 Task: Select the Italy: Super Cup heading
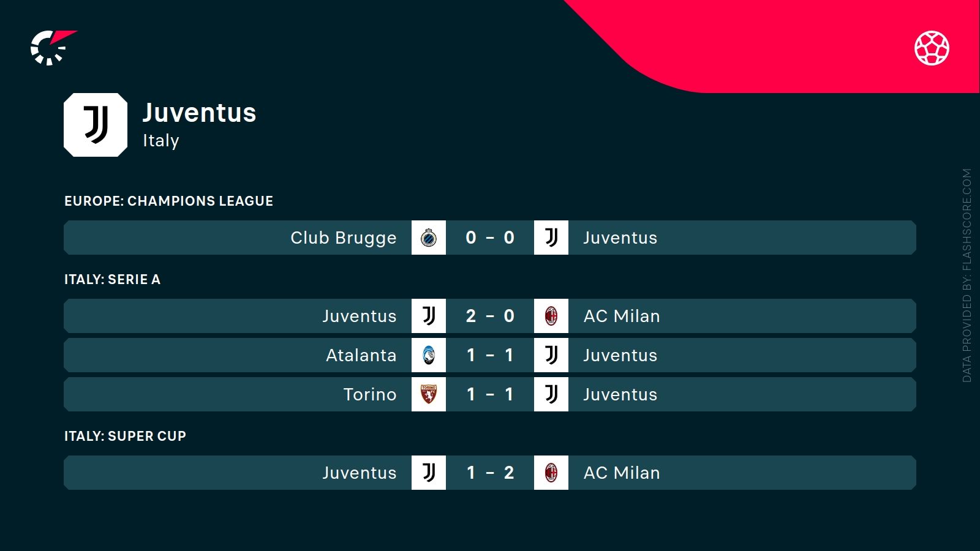[125, 436]
